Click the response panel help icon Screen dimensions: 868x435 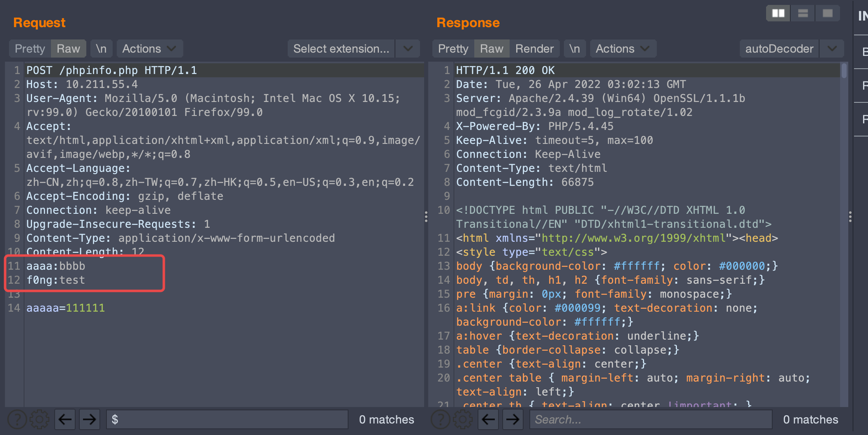pos(440,419)
